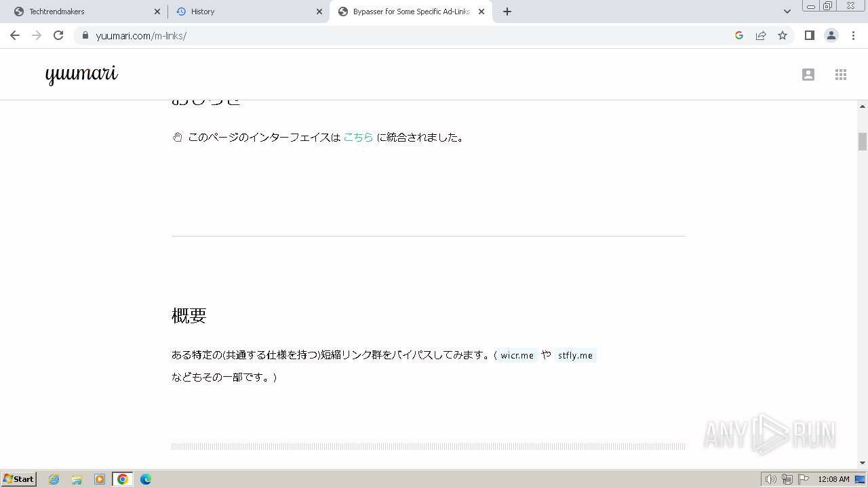Click the wicr.me code label

pos(517,355)
